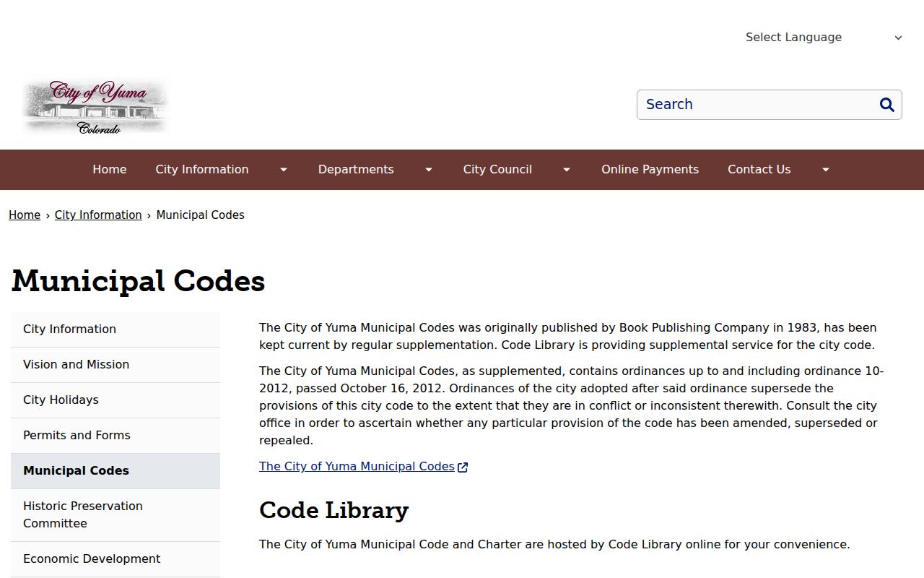Screen dimensions: 924x578
Task: Click the Municipal Codes breadcrumb text
Action: (200, 215)
